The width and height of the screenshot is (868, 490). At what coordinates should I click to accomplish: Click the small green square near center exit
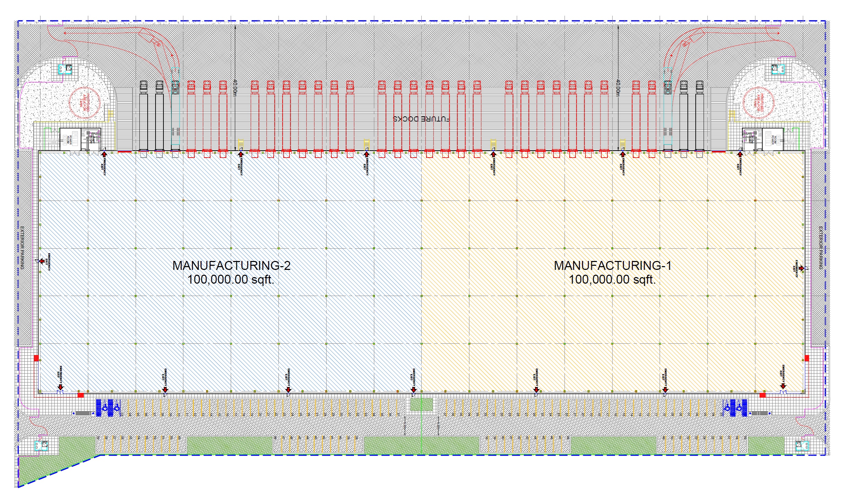point(421,404)
